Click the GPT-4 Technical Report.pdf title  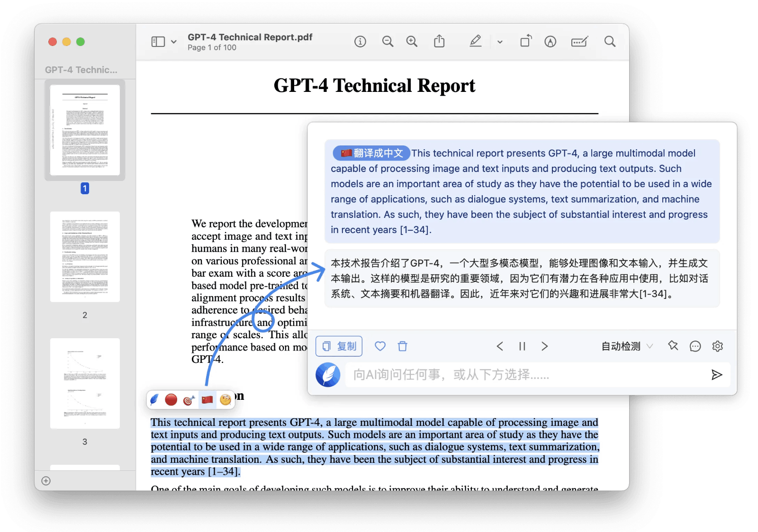coord(250,37)
